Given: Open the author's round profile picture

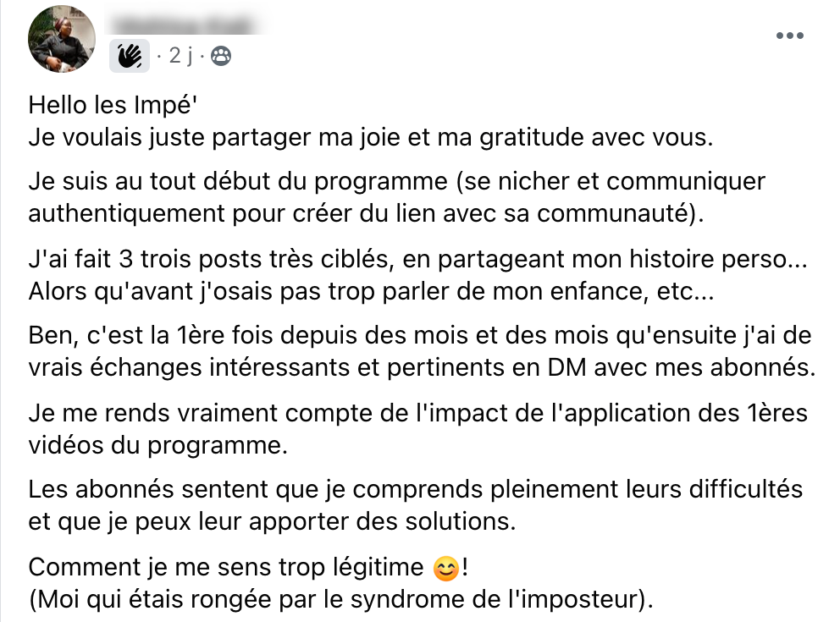Looking at the screenshot, I should (x=62, y=39).
